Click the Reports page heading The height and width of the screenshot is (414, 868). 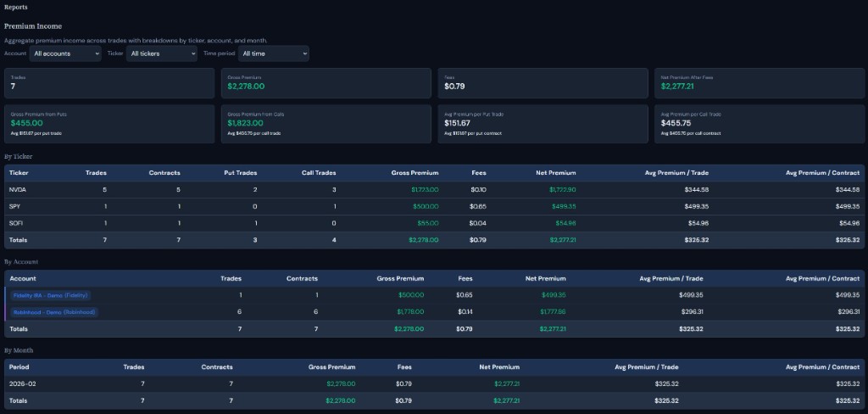point(16,7)
